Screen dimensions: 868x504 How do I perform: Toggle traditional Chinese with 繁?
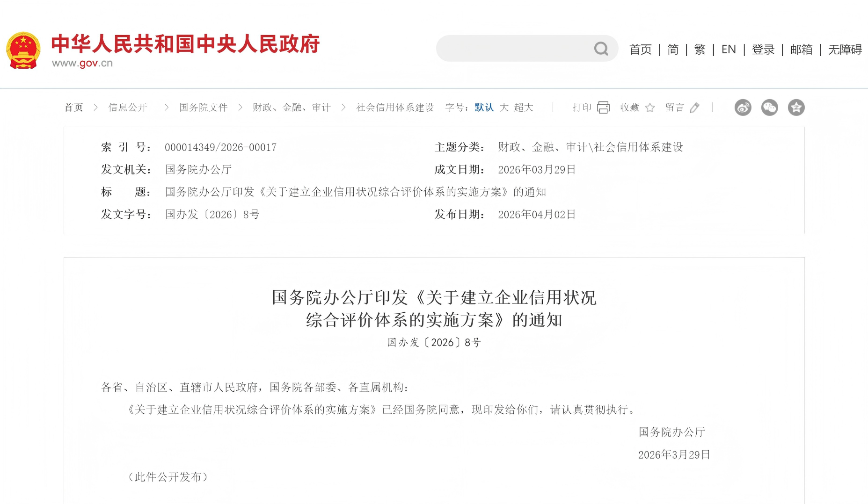[700, 49]
